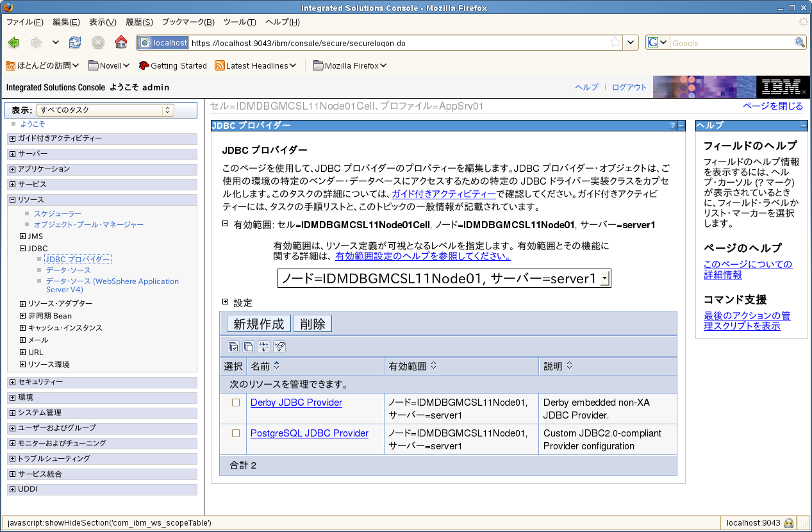This screenshot has height=532, width=812.
Task: Open the PostgreSQL JDBC Provider link
Action: tap(310, 433)
